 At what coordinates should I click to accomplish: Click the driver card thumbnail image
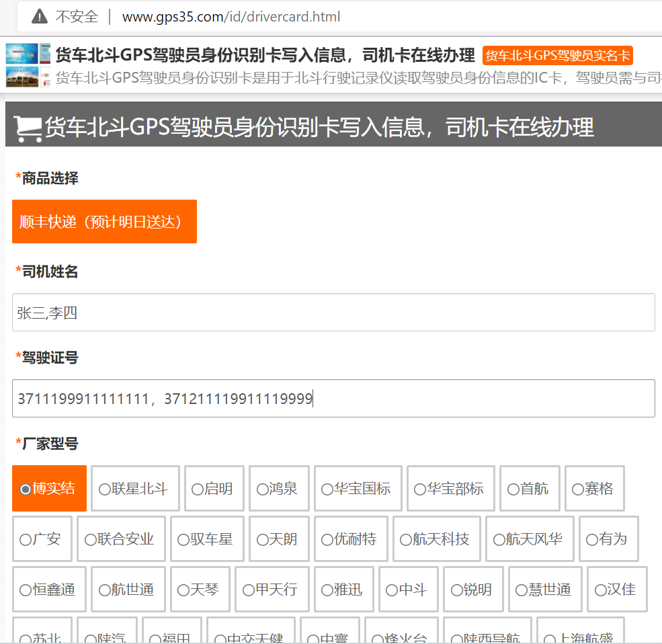click(x=28, y=66)
